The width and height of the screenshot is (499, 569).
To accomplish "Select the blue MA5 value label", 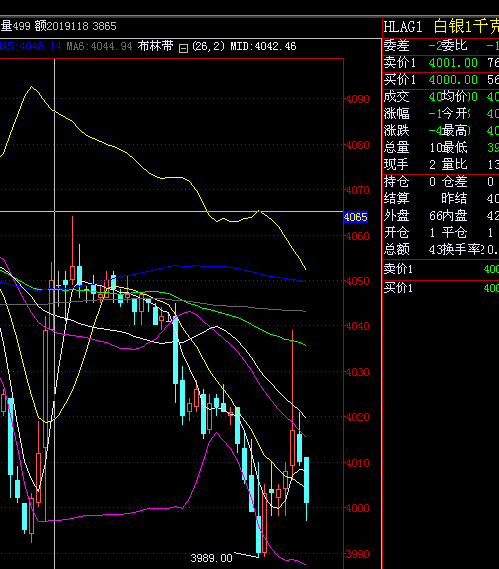I will [x=30, y=46].
